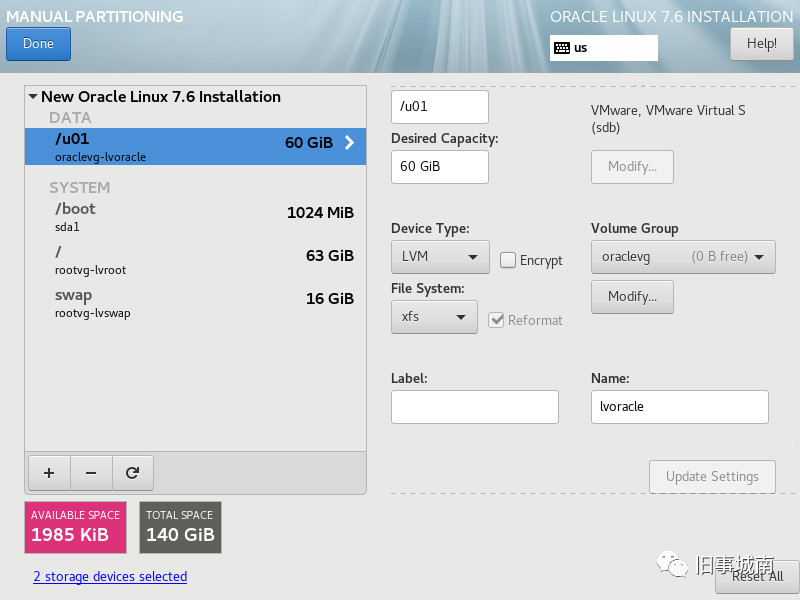Click the empty Label input field
The height and width of the screenshot is (600, 800).
pos(475,407)
